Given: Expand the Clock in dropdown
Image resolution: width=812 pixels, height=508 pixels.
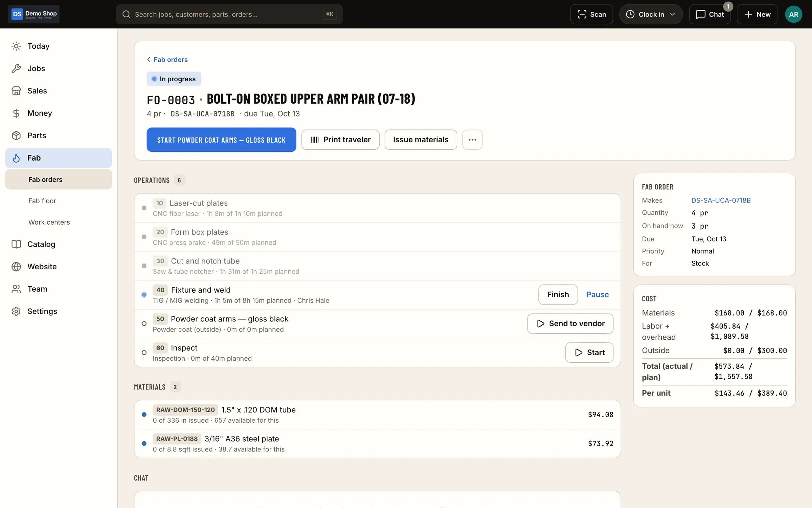Looking at the screenshot, I should point(651,14).
